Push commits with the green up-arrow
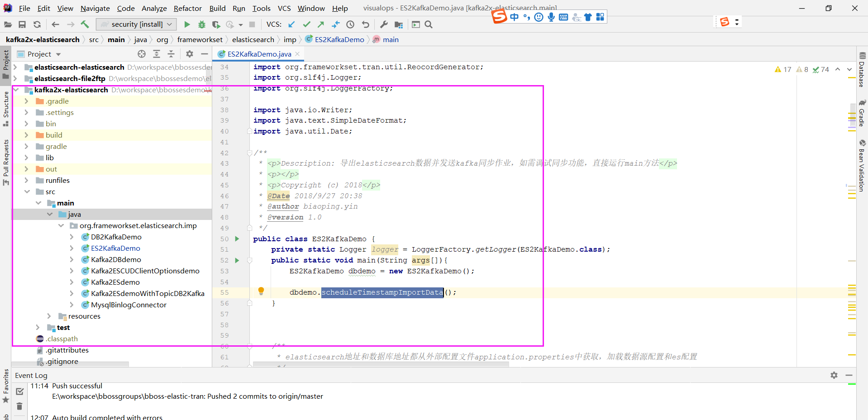 [321, 24]
